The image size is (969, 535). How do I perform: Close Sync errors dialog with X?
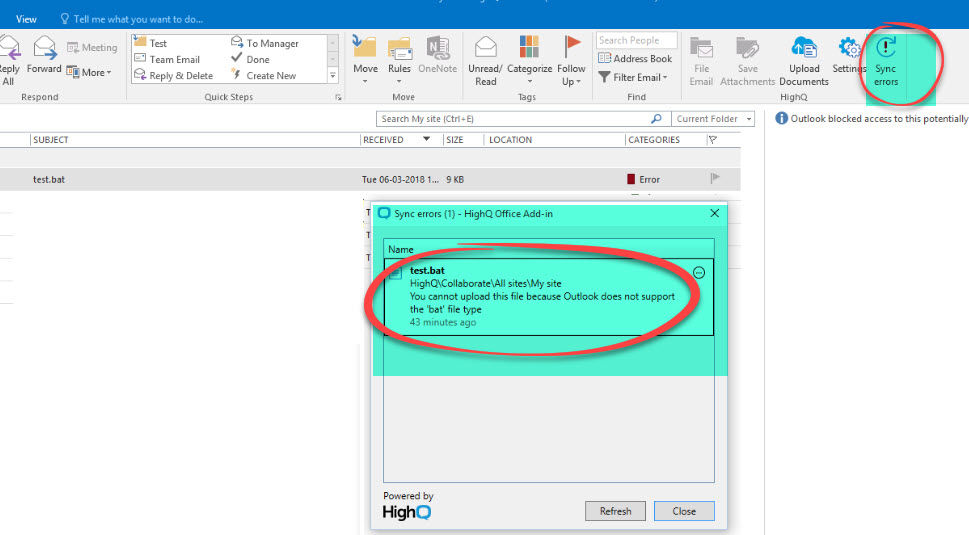pos(714,213)
